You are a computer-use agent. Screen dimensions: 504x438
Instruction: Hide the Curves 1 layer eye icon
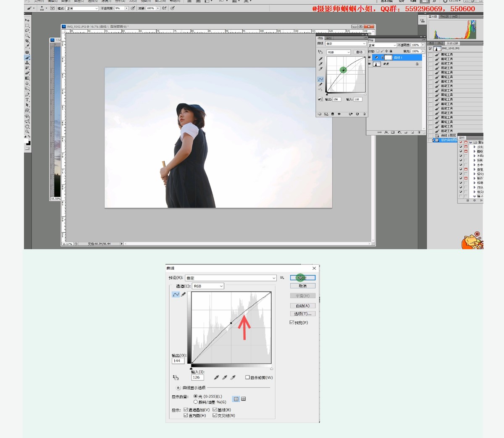pyautogui.click(x=369, y=57)
